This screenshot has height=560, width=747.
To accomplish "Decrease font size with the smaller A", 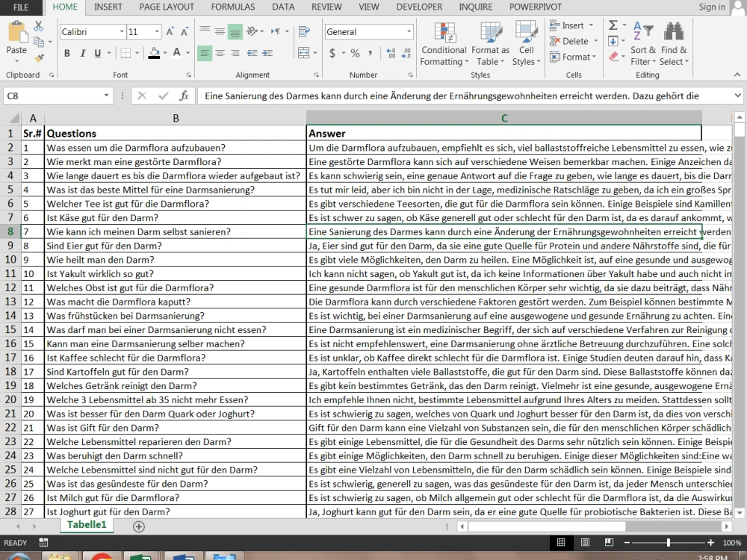I will [x=185, y=32].
